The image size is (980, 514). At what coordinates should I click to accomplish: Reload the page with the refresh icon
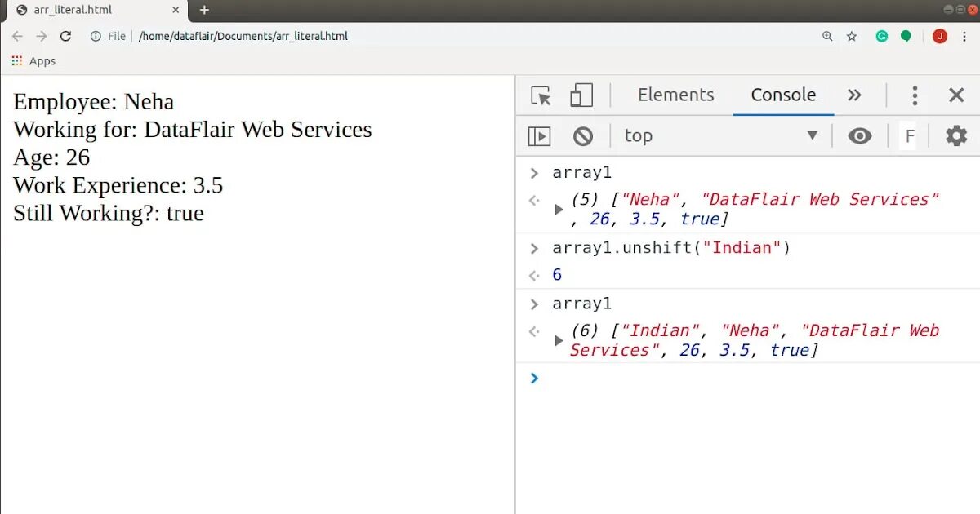pos(66,36)
